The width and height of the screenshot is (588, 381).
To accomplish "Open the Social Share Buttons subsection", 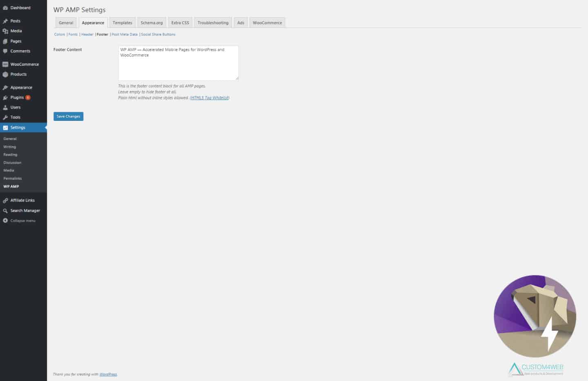I will pyautogui.click(x=158, y=34).
